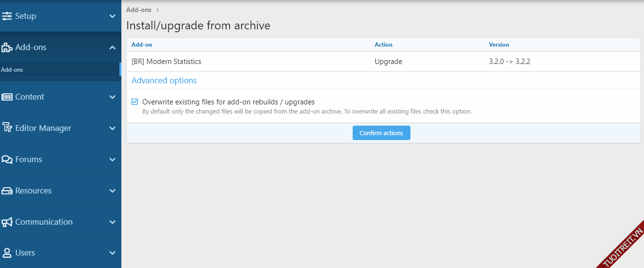
Task: Click the Setup sliders icon
Action: (x=7, y=16)
